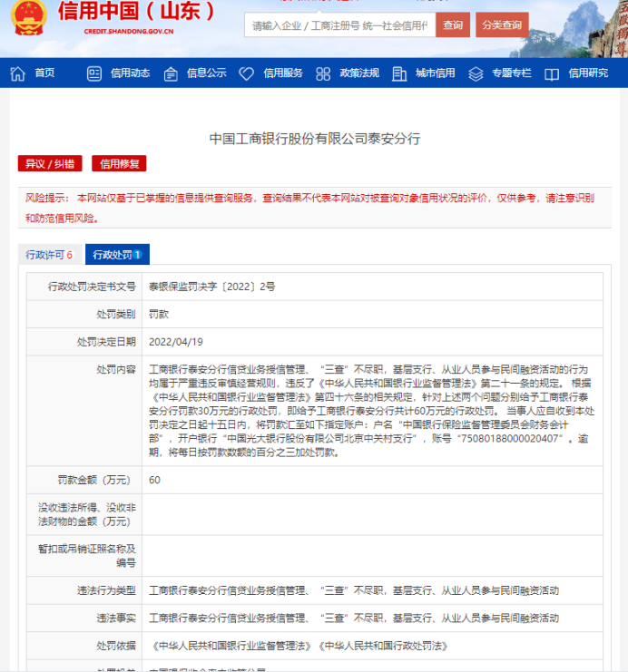Click the company name 中国工商银行股份有限公司泰安分行
Viewport: 628px width, 672px height.
click(315, 139)
